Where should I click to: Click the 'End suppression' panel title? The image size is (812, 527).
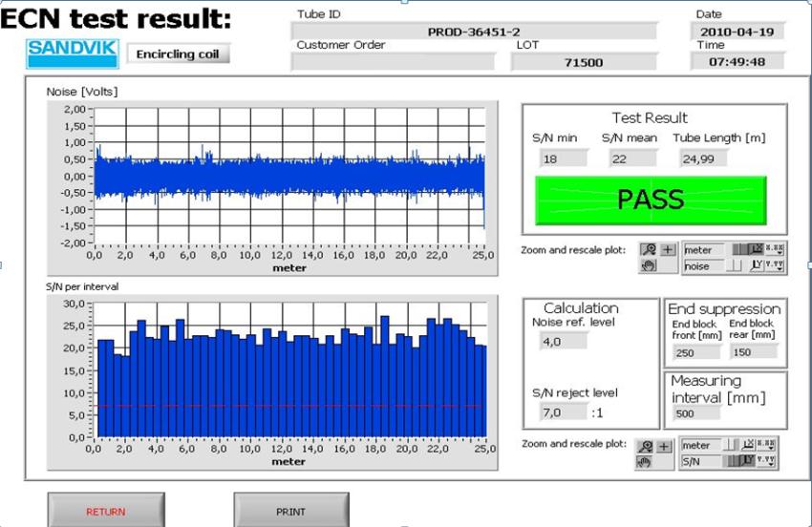724,309
